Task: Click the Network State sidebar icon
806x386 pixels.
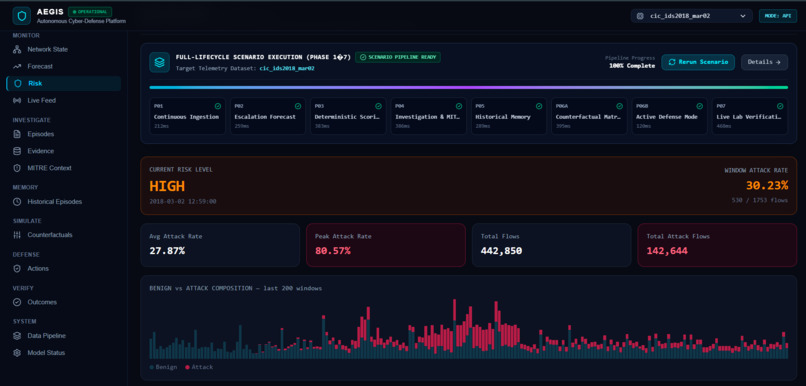Action: [17, 49]
